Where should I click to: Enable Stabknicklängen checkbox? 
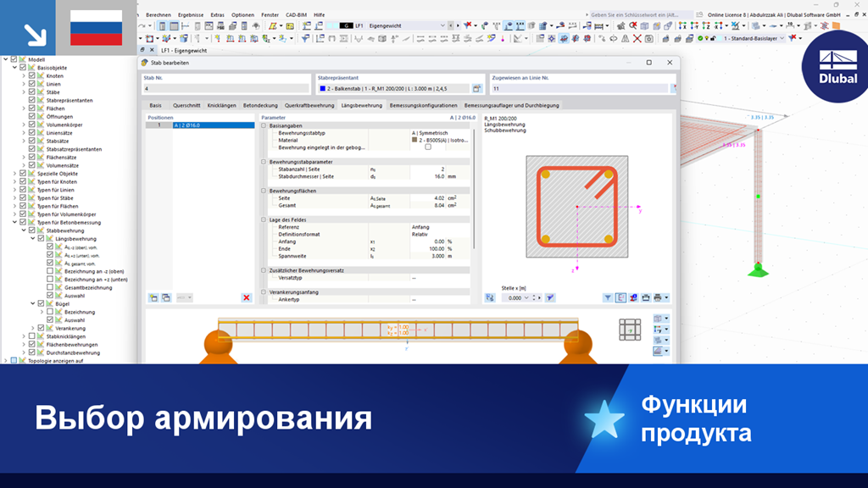pyautogui.click(x=32, y=335)
